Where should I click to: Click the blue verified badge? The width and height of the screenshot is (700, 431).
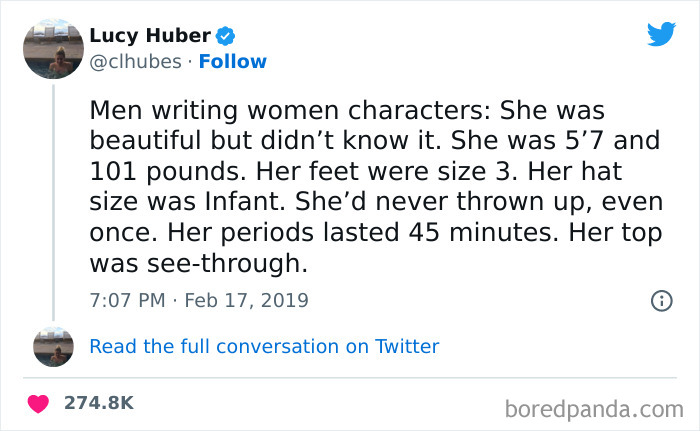tap(227, 37)
